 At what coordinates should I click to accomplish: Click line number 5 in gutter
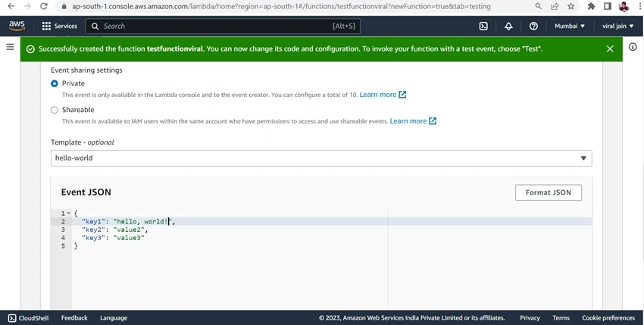[63, 246]
